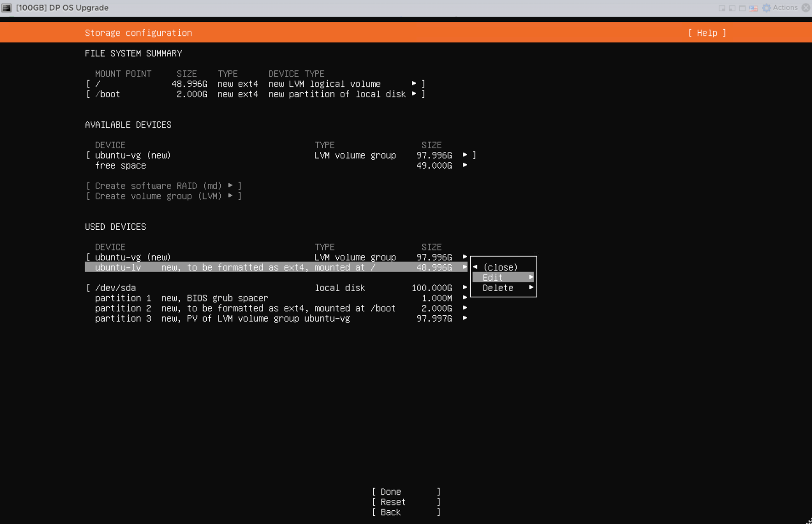Click the console icon beside DP OS Upgrade title
Screen dimensions: 812x524
(x=7, y=8)
